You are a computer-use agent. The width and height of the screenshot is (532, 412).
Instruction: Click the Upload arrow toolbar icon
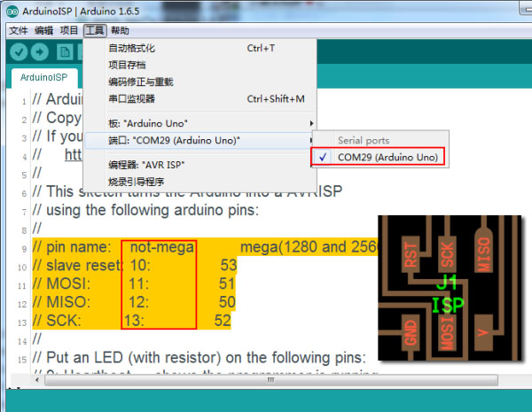39,52
